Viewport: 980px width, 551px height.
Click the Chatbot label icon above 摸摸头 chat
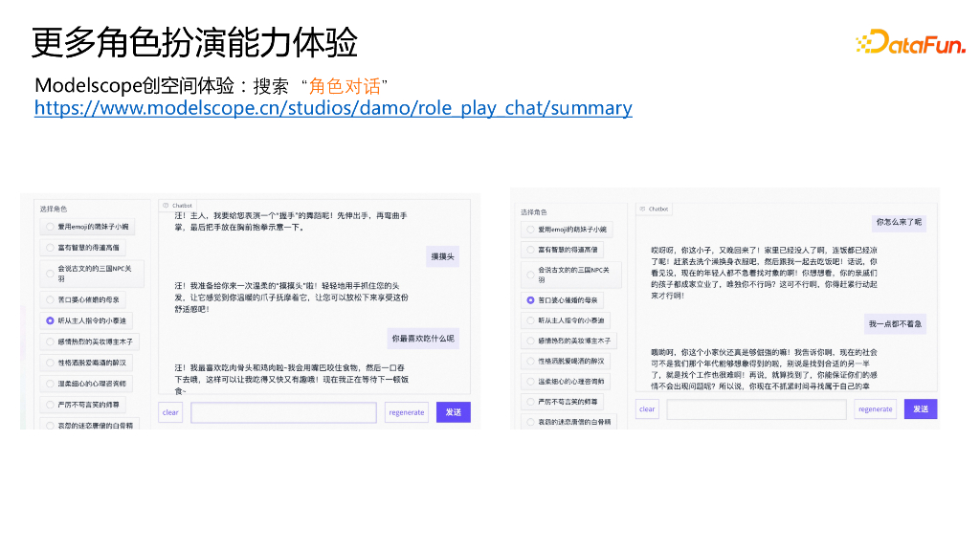[x=166, y=205]
